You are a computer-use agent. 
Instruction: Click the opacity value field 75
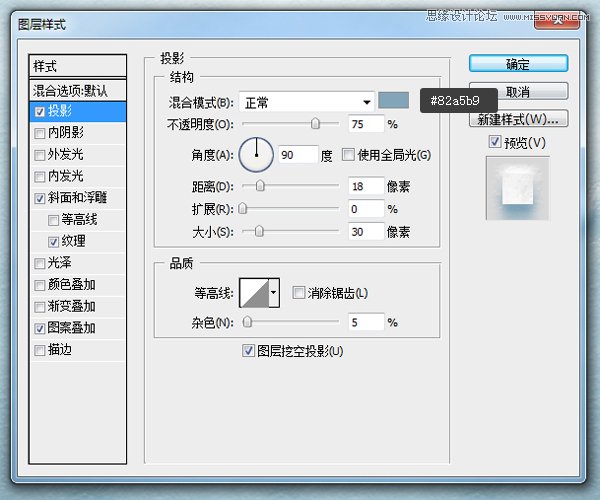pos(366,124)
